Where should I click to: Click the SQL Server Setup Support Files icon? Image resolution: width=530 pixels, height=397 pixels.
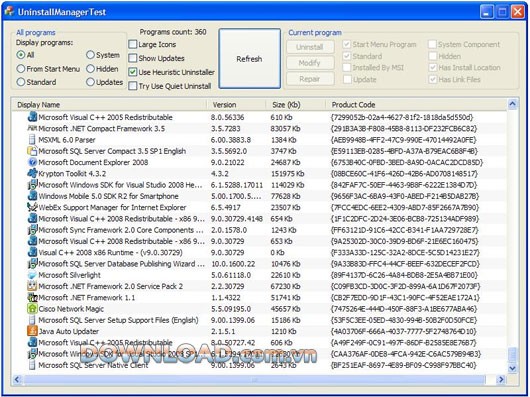[x=32, y=320]
